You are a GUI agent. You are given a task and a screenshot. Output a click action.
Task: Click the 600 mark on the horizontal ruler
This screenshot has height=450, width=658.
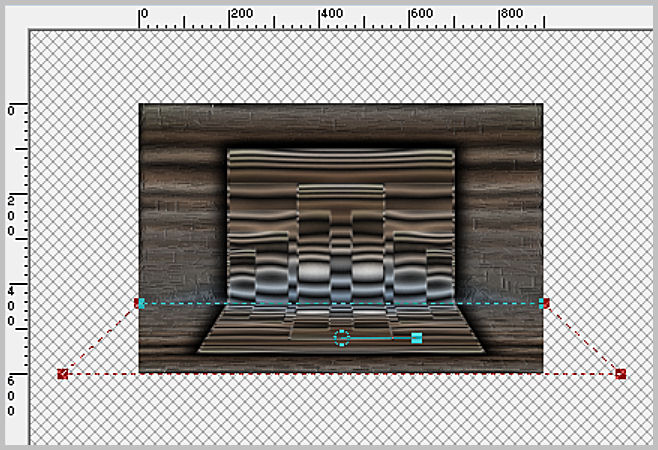tap(422, 14)
